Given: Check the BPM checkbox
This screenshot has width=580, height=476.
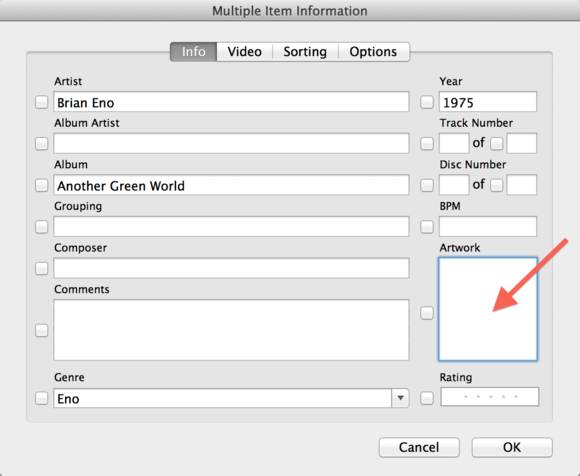Looking at the screenshot, I should pos(427,227).
